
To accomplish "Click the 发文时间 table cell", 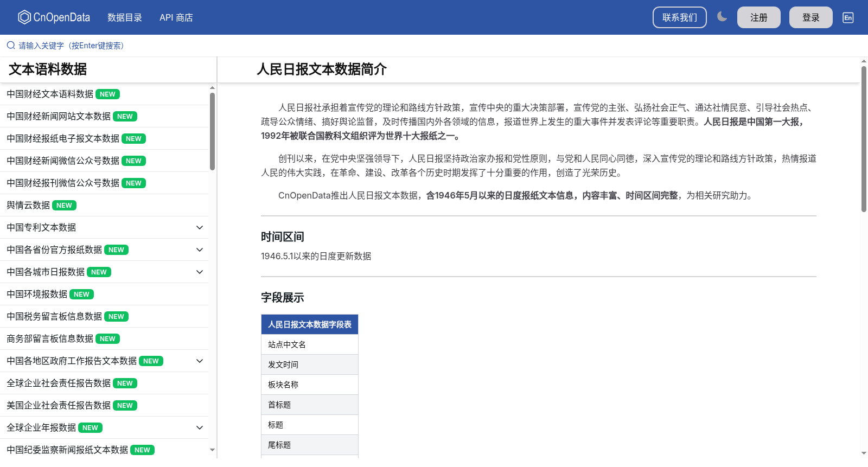I will point(310,364).
